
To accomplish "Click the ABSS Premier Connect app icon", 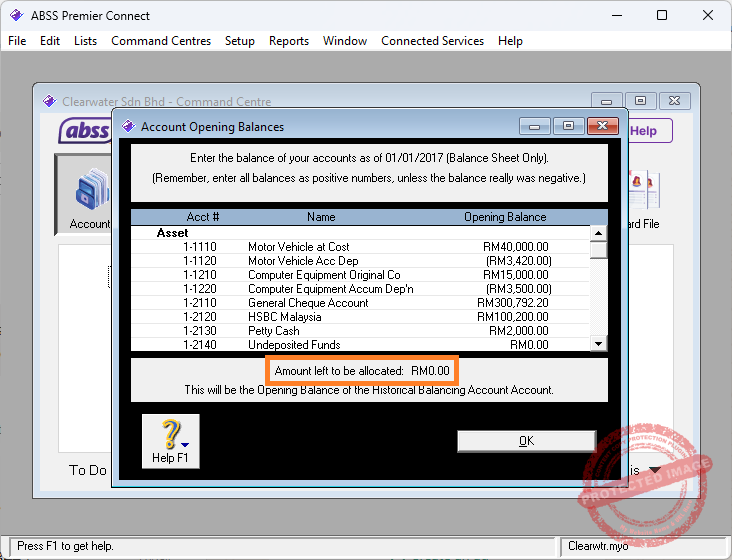I will tap(16, 15).
